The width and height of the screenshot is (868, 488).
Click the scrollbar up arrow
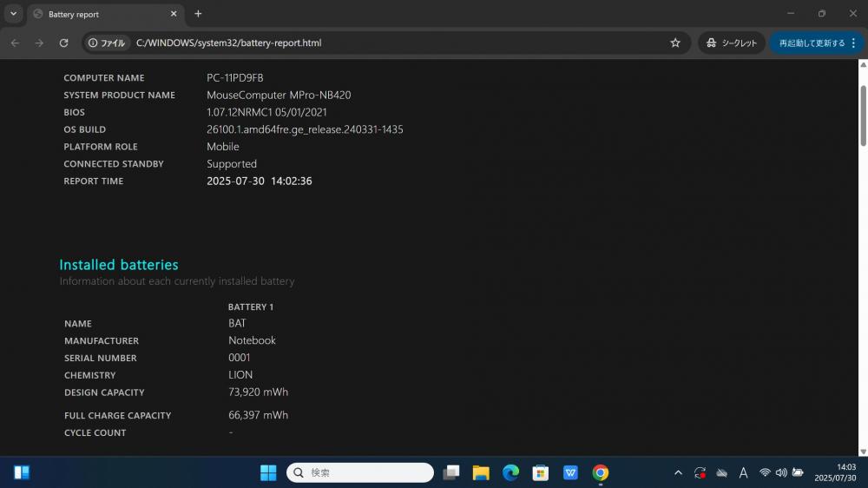click(x=863, y=65)
